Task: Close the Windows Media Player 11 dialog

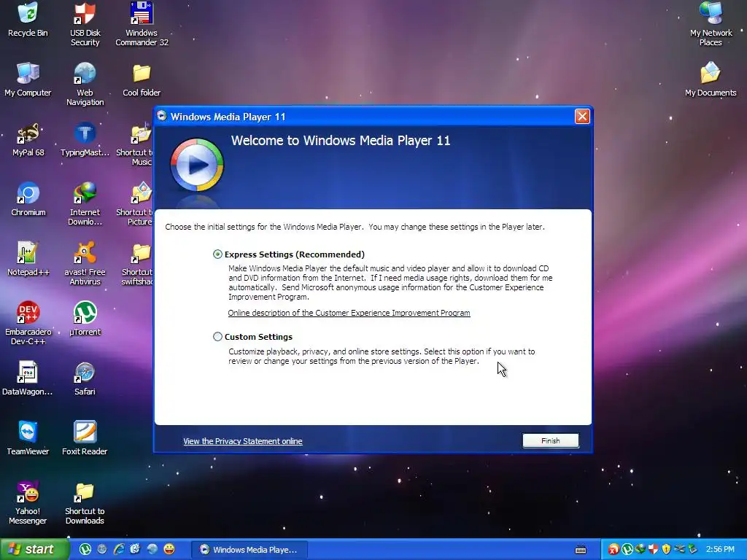Action: (x=582, y=116)
